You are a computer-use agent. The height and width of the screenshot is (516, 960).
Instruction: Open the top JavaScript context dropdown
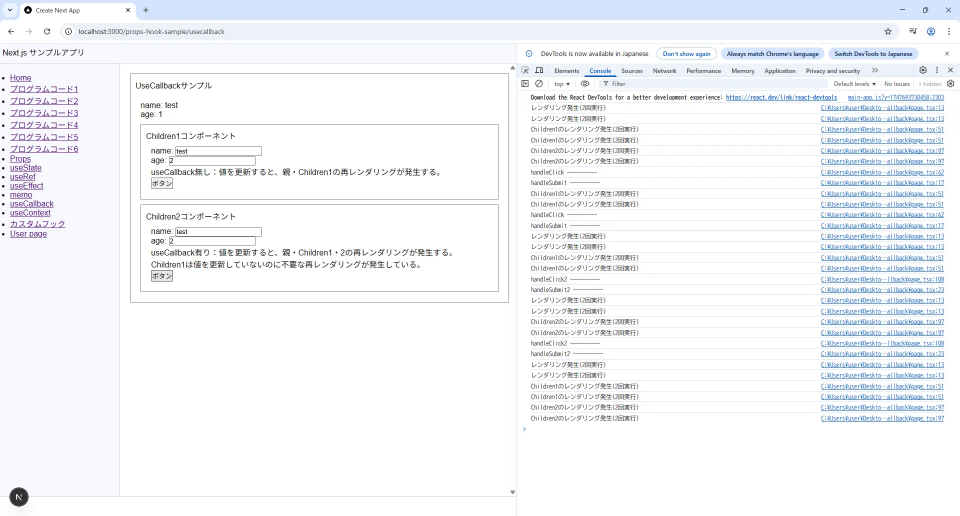click(562, 84)
